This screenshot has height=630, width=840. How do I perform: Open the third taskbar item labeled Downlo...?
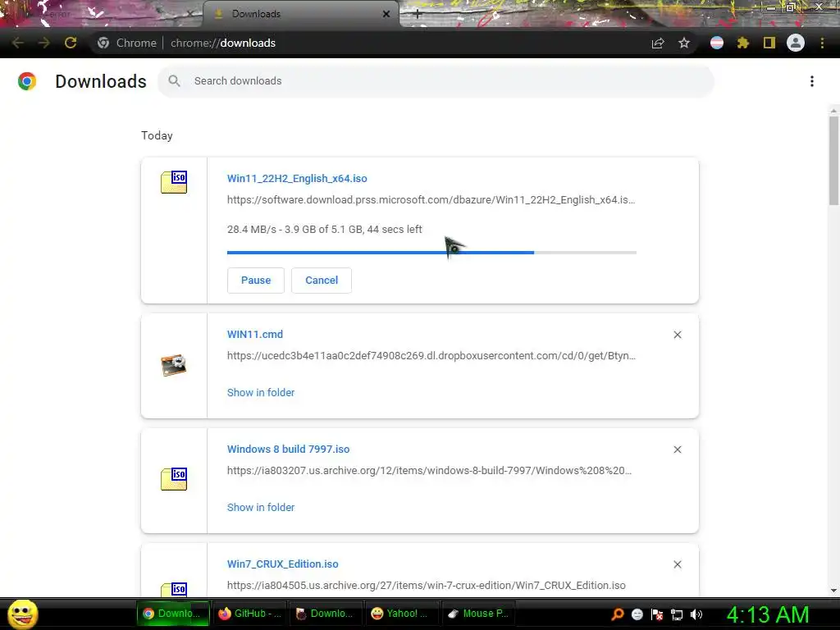pos(326,614)
